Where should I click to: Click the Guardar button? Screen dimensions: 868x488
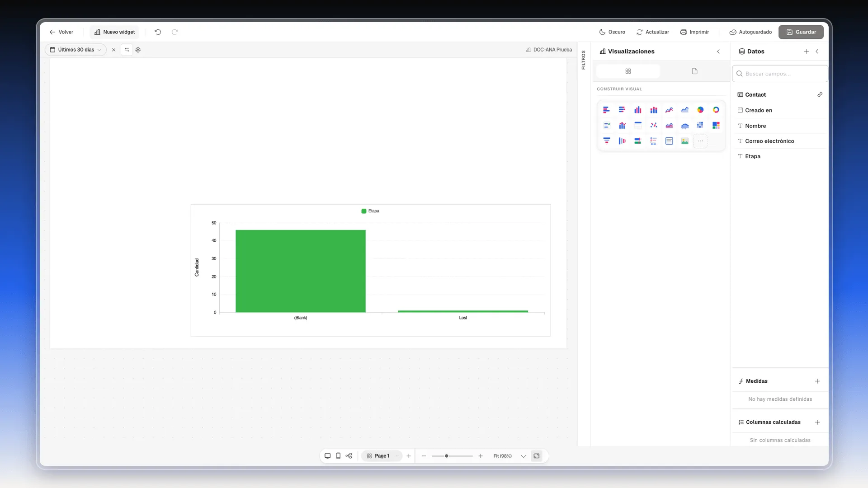tap(801, 32)
